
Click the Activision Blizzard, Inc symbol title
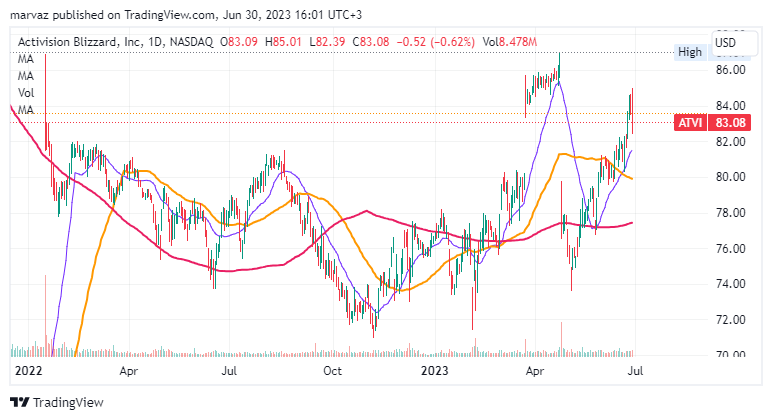coord(79,42)
